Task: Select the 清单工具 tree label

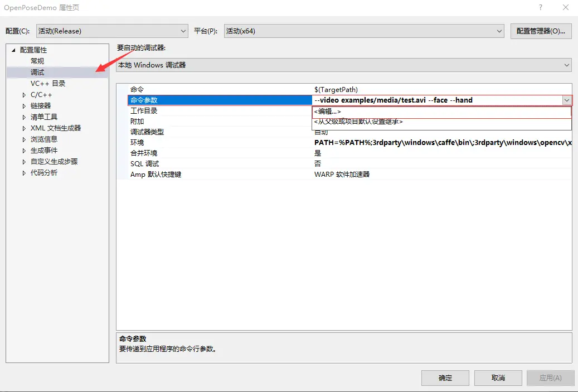Action: click(x=44, y=117)
